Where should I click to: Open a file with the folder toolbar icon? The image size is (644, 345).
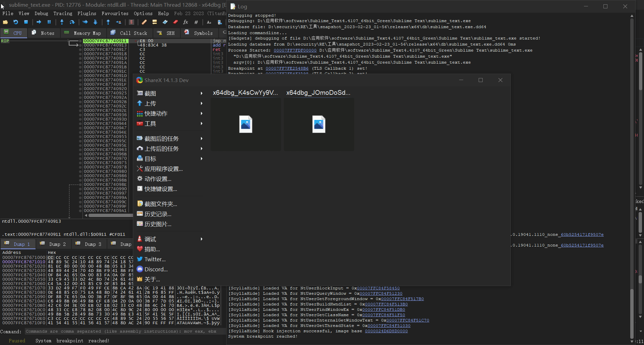point(5,22)
